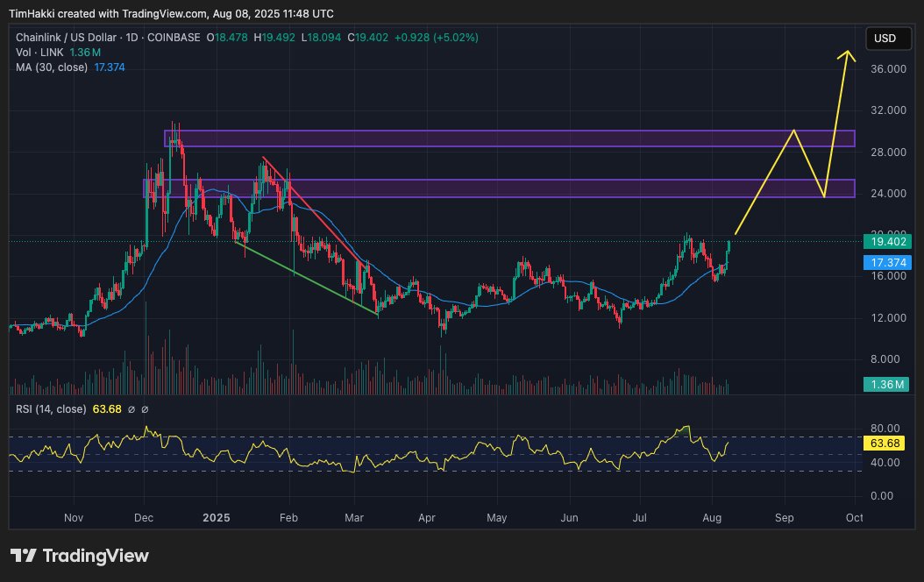Toggle the Vol · LINK volume overlay
Screen dimensions: 924x582
[39, 52]
